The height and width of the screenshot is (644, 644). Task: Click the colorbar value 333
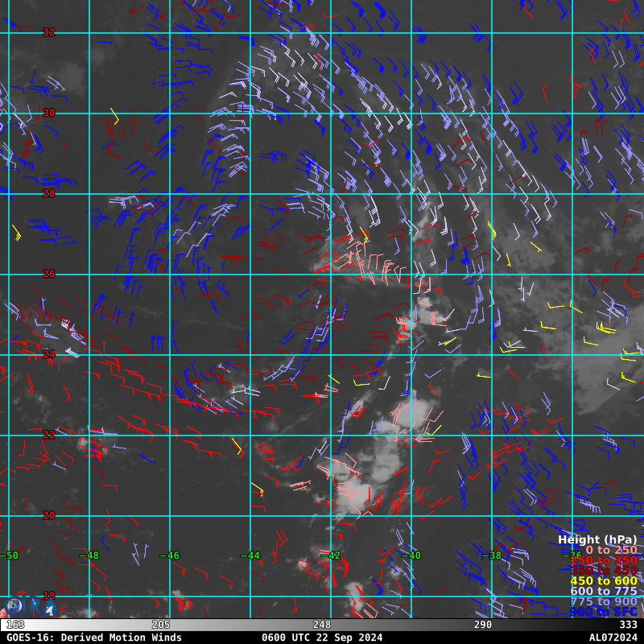pyautogui.click(x=629, y=625)
